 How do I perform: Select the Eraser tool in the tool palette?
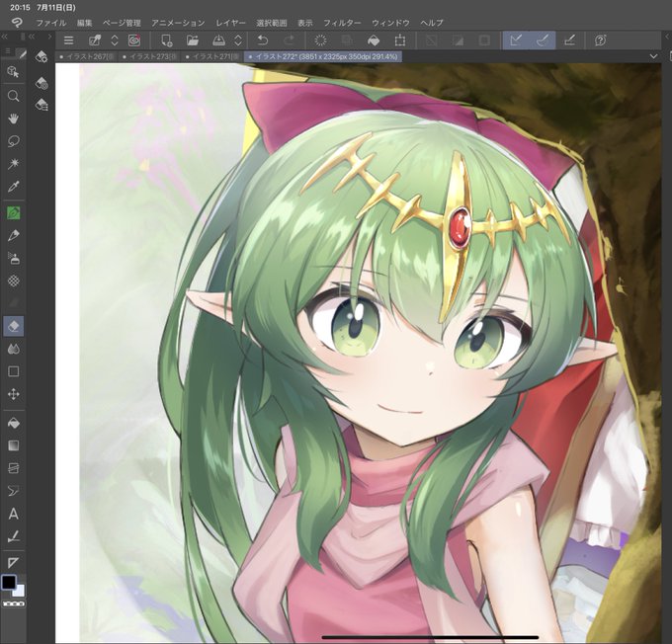coord(13,326)
